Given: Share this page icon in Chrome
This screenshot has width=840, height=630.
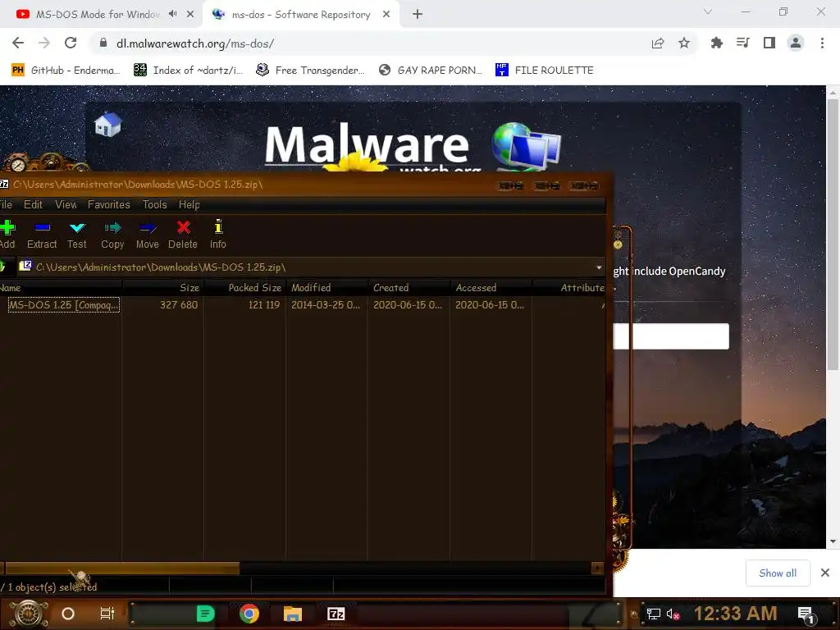Looking at the screenshot, I should (658, 43).
